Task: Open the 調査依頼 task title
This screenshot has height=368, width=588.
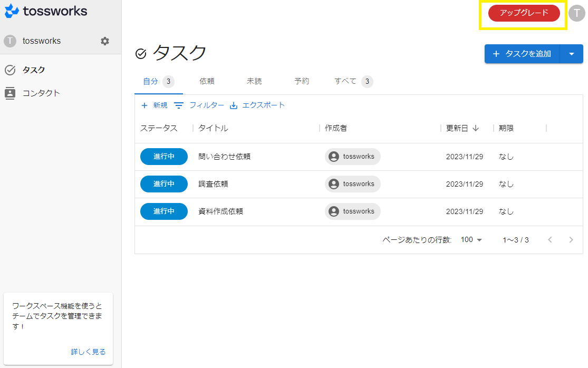Action: point(213,184)
